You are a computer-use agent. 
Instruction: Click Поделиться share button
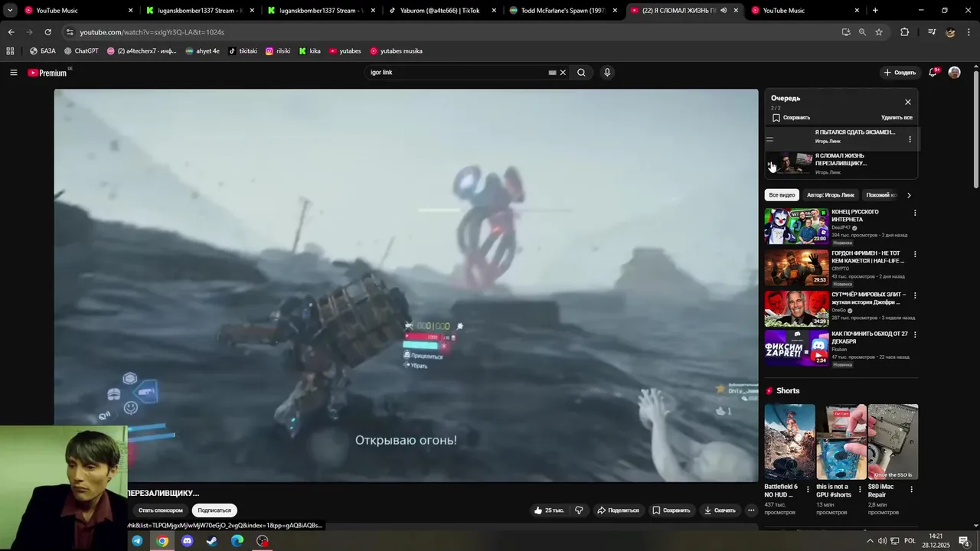[x=619, y=510]
